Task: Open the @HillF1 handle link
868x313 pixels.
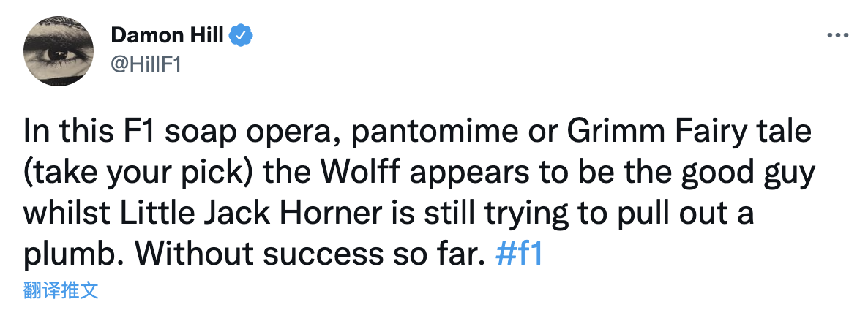Action: 144,64
